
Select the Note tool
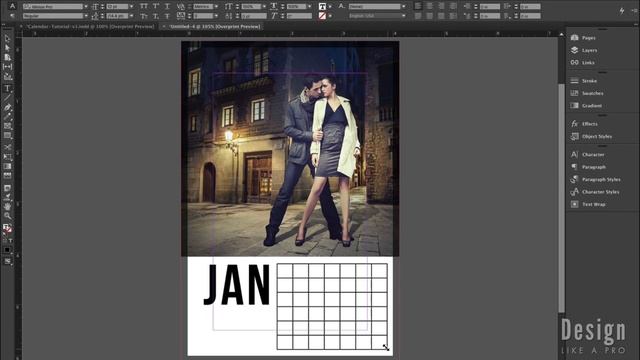[x=7, y=188]
